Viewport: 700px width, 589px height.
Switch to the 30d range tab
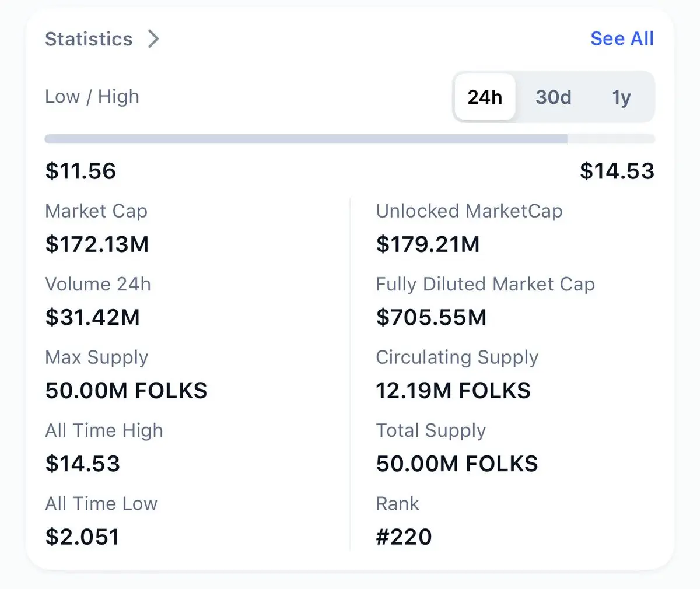pyautogui.click(x=553, y=97)
